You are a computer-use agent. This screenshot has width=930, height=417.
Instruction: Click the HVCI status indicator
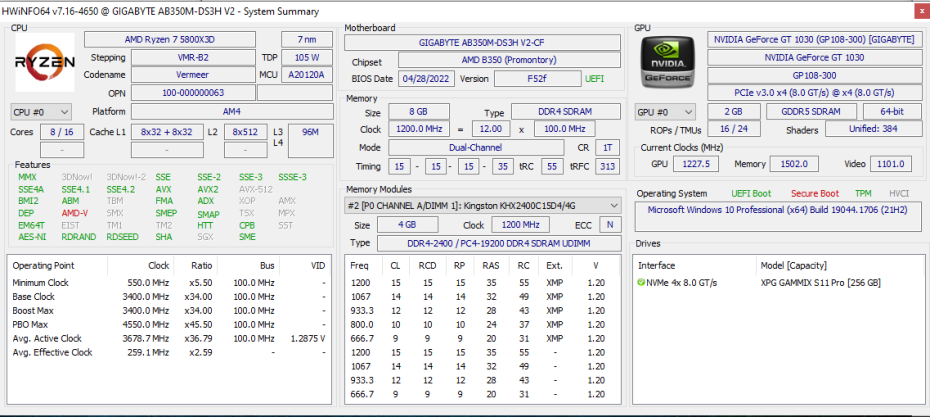point(899,193)
